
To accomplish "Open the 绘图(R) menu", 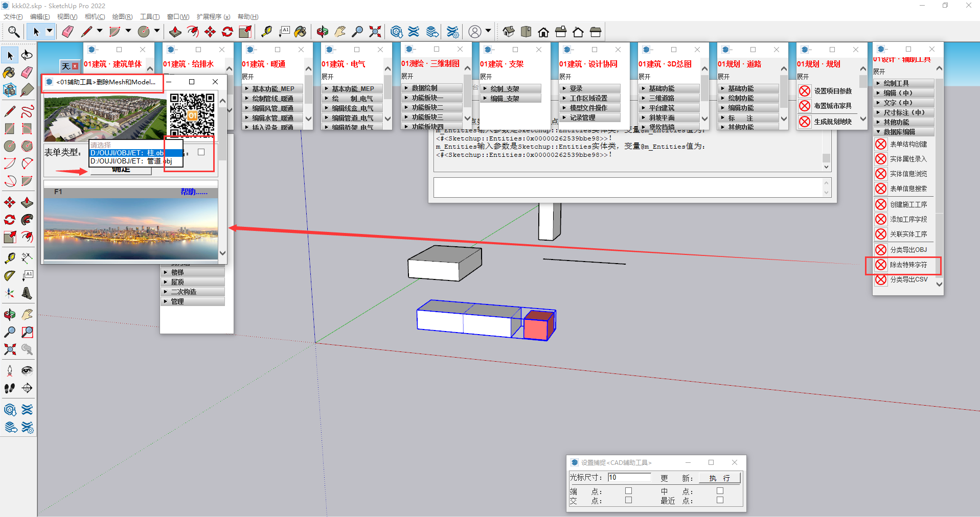I will tap(122, 17).
